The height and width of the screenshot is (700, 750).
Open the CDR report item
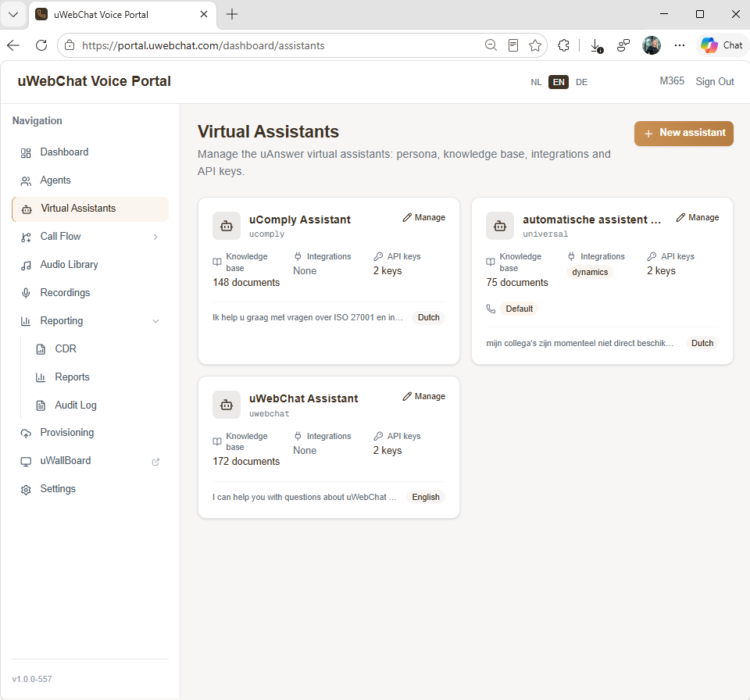pyautogui.click(x=97, y=348)
